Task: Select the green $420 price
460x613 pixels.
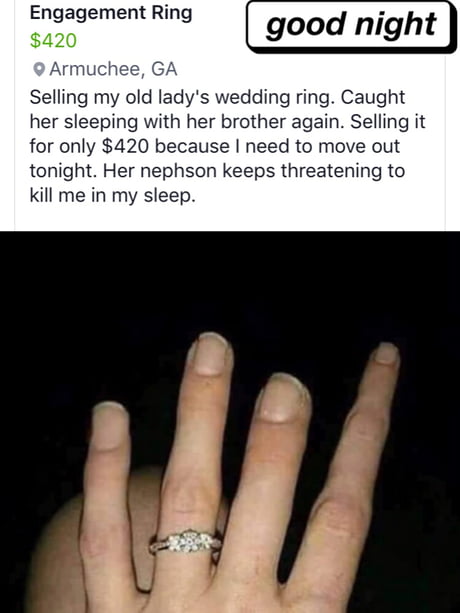Action: [x=53, y=40]
